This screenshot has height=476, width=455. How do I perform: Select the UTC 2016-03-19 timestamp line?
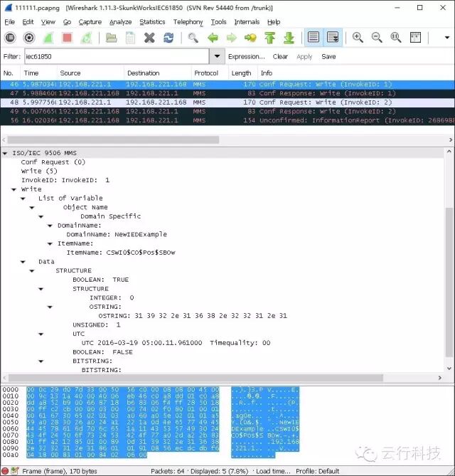point(176,343)
